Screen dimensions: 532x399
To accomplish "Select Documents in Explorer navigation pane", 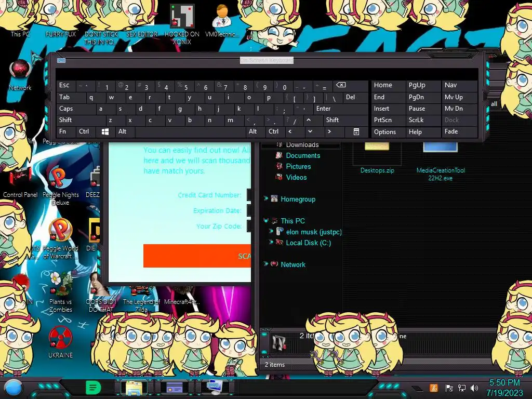I will [303, 155].
